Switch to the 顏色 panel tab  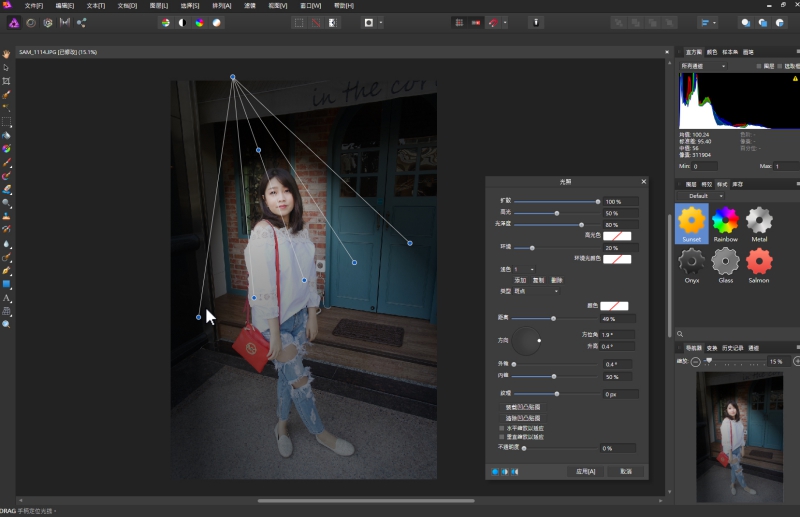(x=712, y=52)
